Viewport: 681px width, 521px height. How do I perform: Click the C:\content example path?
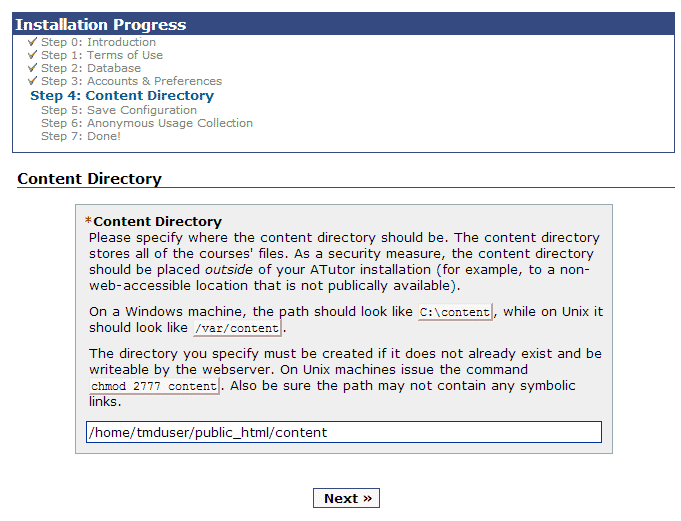point(455,312)
